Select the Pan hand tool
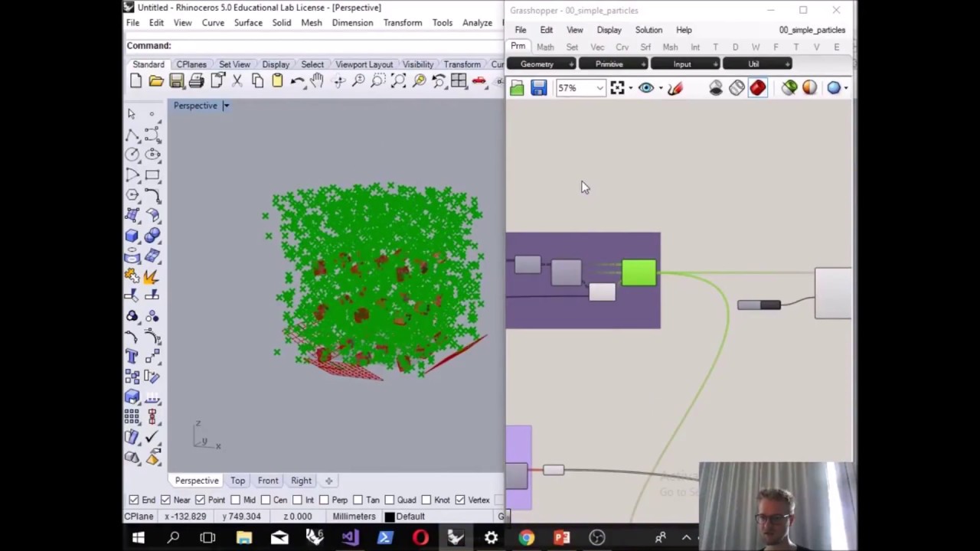The width and height of the screenshot is (980, 551). (317, 81)
